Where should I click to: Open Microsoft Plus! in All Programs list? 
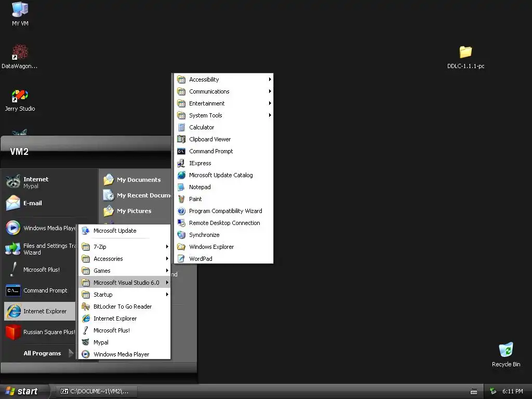click(x=125, y=330)
